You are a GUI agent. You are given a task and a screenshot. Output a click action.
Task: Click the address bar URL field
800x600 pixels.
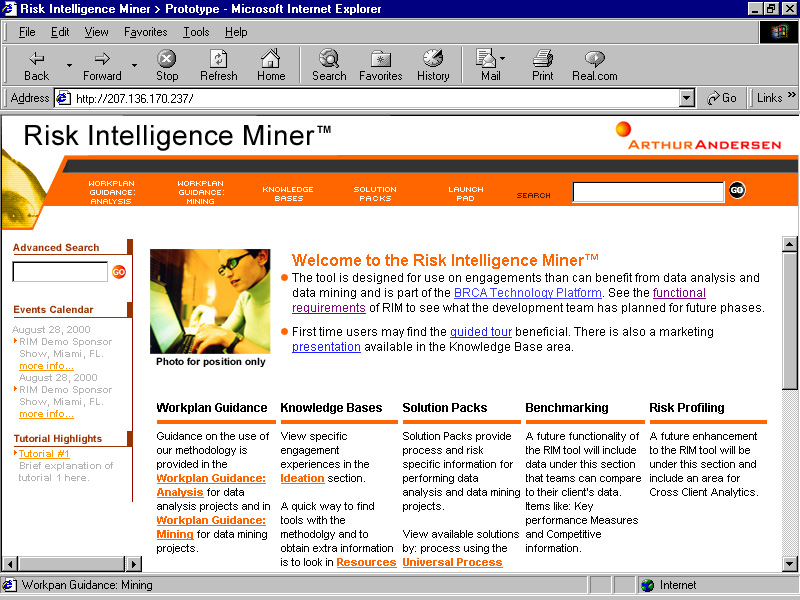pos(376,98)
